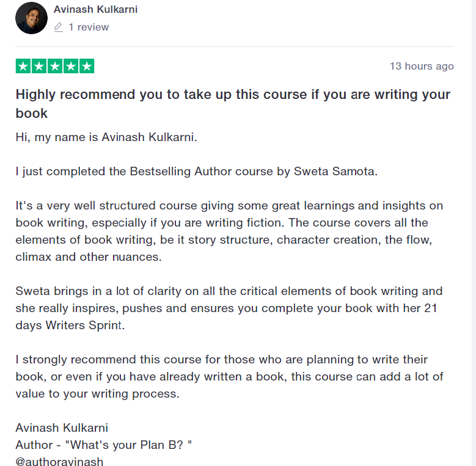Click Avinash Kulkarni's profile avatar photo
This screenshot has height=466, width=476.
tap(31, 18)
